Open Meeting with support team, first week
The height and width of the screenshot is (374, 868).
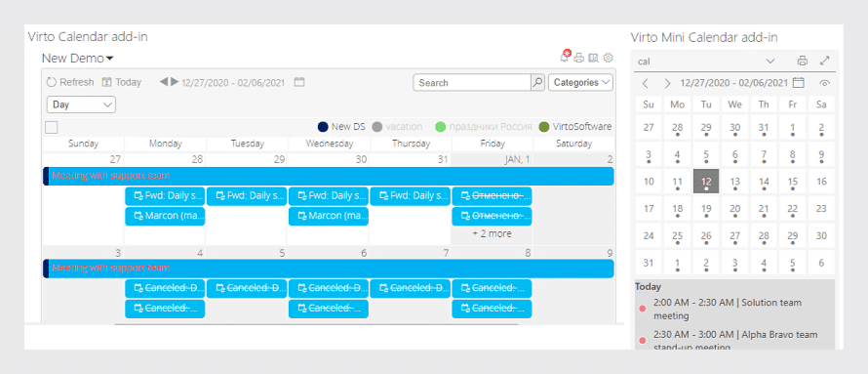(329, 176)
